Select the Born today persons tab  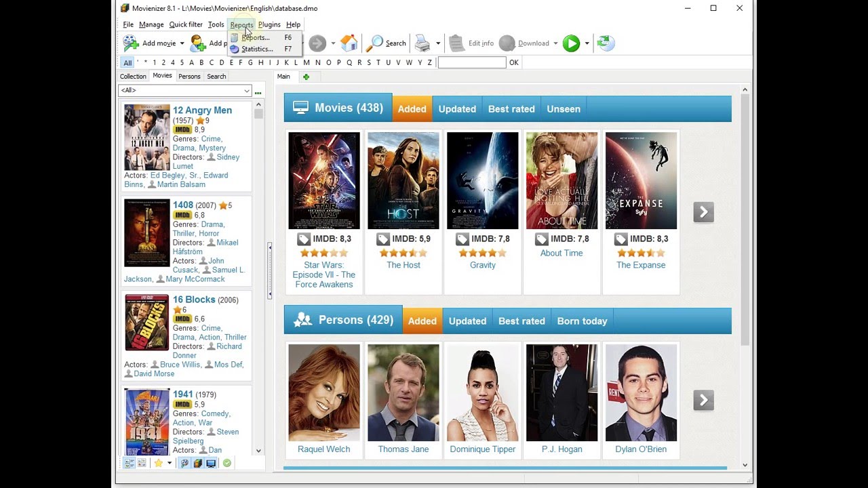coord(582,321)
